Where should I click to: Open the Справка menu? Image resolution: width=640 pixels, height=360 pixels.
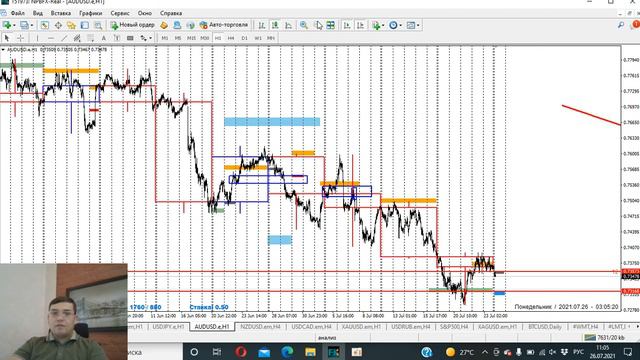171,13
